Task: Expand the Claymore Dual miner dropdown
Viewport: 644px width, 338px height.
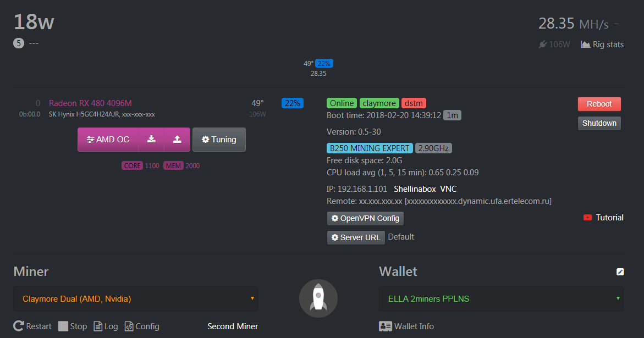Action: (x=135, y=299)
